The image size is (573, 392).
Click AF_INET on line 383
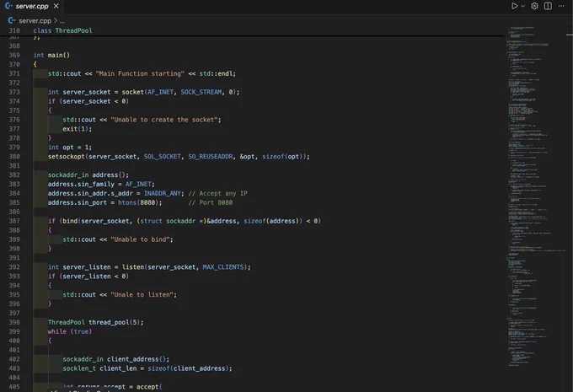pos(138,184)
